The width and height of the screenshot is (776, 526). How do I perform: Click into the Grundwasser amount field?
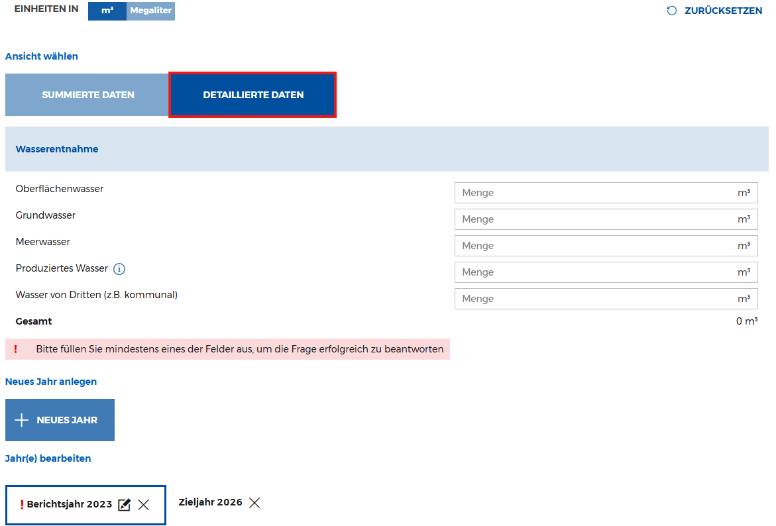595,219
